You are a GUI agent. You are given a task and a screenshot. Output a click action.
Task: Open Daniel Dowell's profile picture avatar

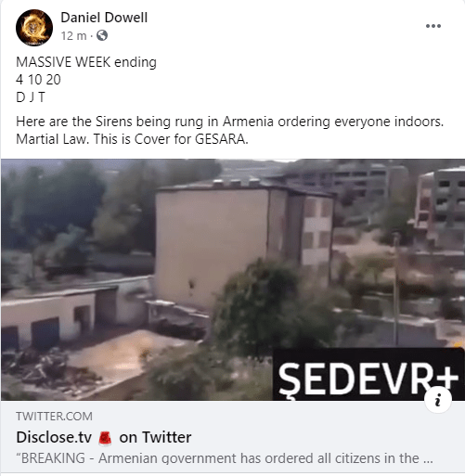pyautogui.click(x=34, y=28)
